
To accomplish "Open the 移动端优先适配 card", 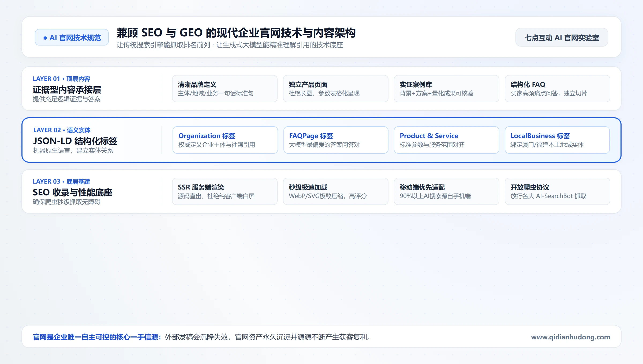I will tap(447, 191).
